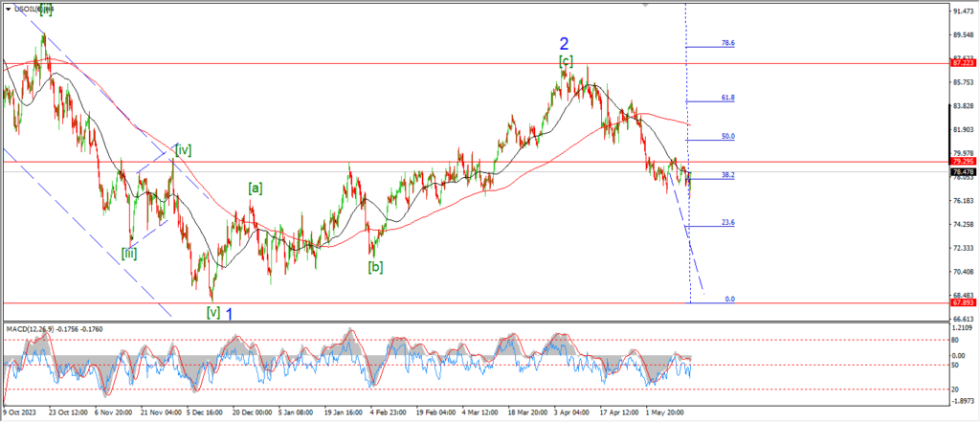
Task: Click the dropdown arrow beside USOIL chart title
Action: (9, 8)
